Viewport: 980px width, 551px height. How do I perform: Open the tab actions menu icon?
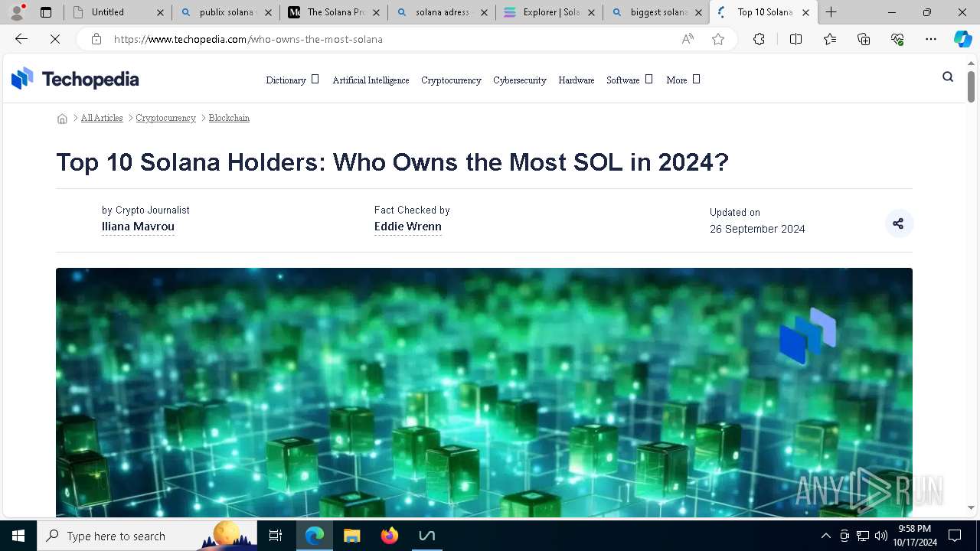(x=46, y=12)
